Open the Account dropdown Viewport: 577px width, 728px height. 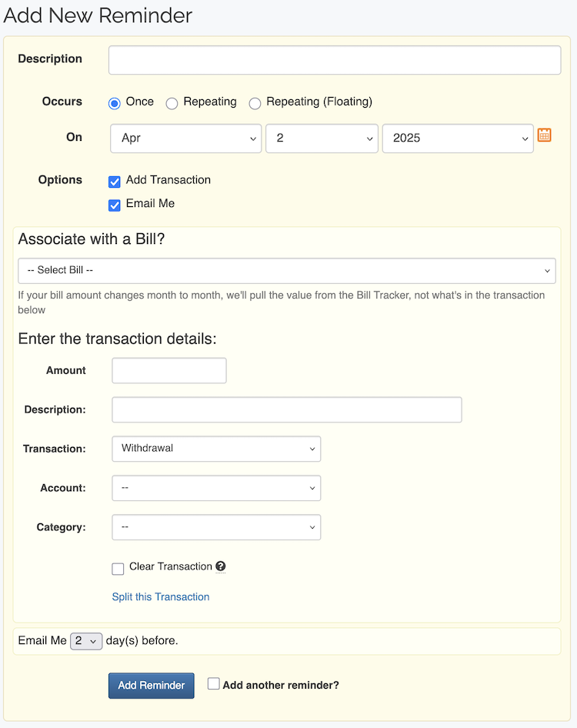pos(215,488)
